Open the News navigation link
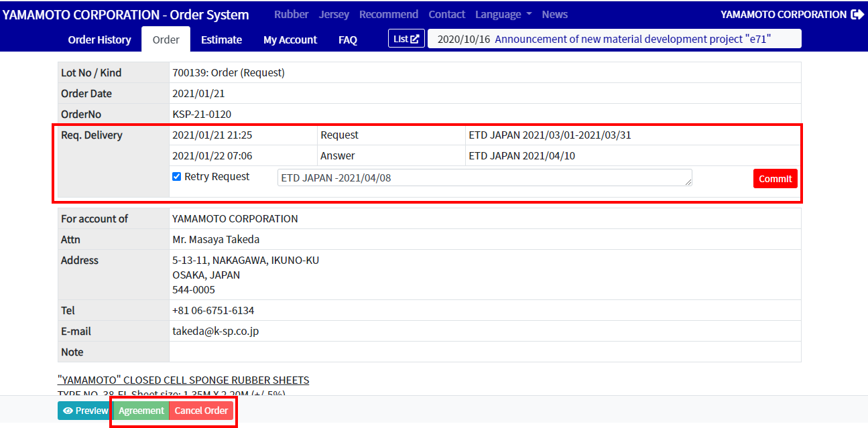 tap(555, 15)
